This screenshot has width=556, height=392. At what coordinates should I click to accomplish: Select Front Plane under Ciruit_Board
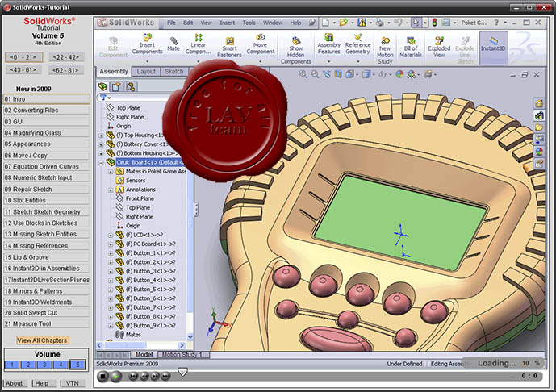point(135,198)
